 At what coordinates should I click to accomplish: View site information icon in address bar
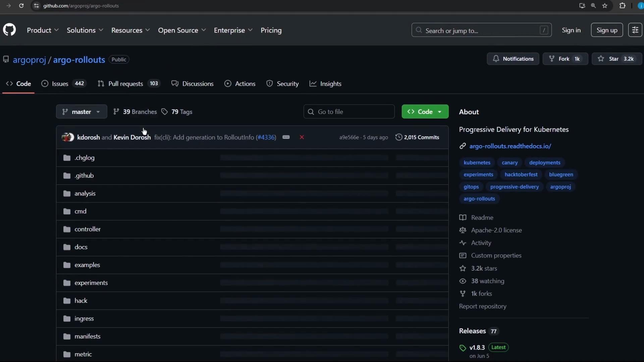[37, 6]
